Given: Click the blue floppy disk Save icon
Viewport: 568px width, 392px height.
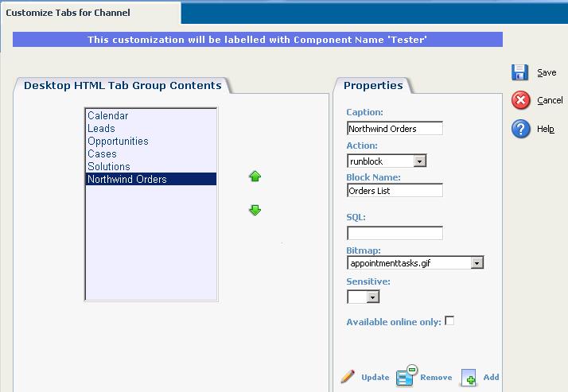Looking at the screenshot, I should [520, 72].
